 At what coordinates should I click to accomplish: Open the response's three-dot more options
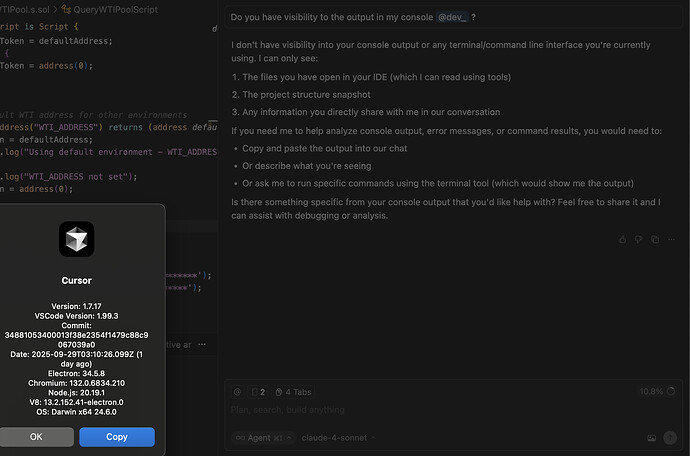coord(671,239)
